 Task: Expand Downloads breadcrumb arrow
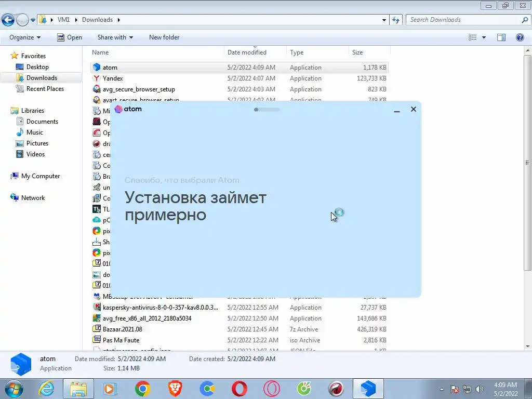coord(119,20)
